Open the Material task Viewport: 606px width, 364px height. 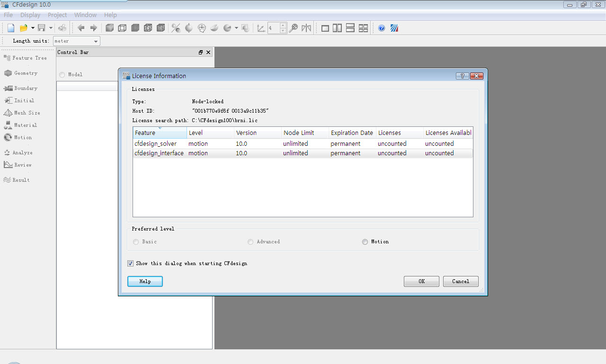coord(20,125)
